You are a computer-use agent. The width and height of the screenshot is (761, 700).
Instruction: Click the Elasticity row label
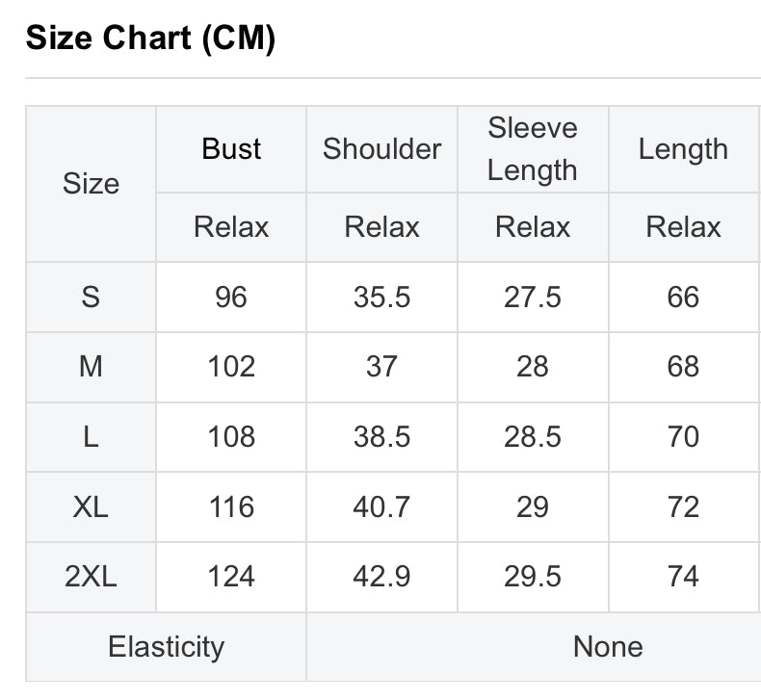pos(166,647)
